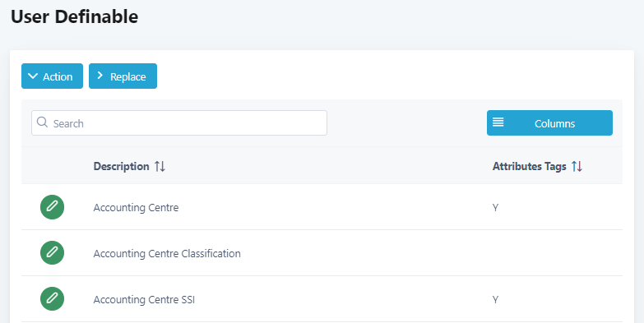Image resolution: width=644 pixels, height=323 pixels.
Task: Edit the Accounting Centre entry via pencil icon
Action: pyautogui.click(x=52, y=207)
